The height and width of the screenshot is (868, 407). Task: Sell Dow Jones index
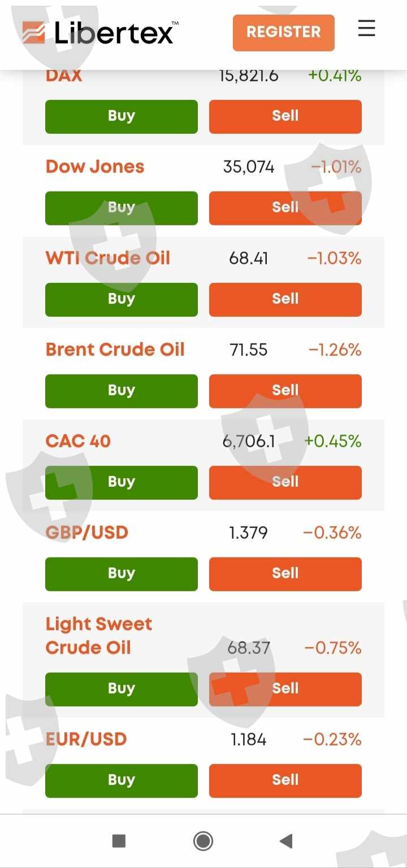point(285,208)
